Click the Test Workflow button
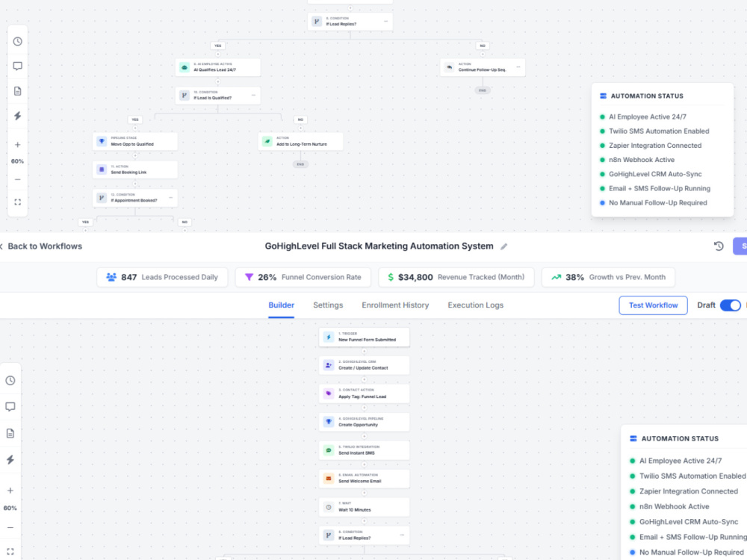The image size is (747, 560). pos(653,305)
